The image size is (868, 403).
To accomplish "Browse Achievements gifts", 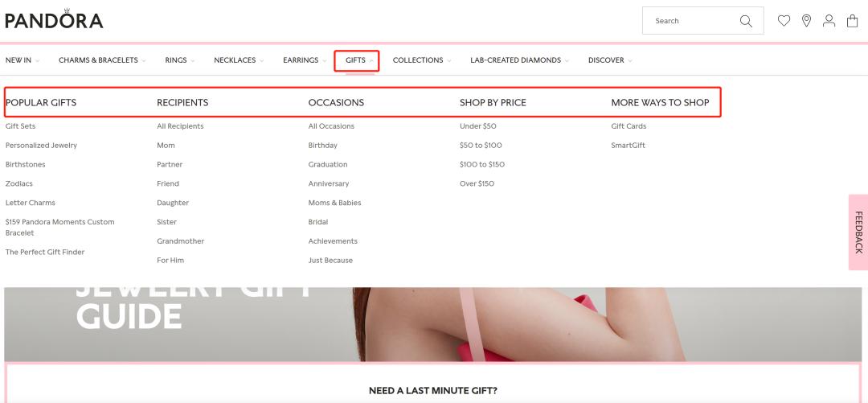I will (x=333, y=241).
